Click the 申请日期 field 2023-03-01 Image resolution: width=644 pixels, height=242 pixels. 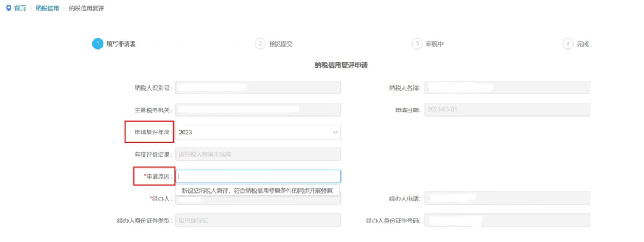tap(507, 109)
